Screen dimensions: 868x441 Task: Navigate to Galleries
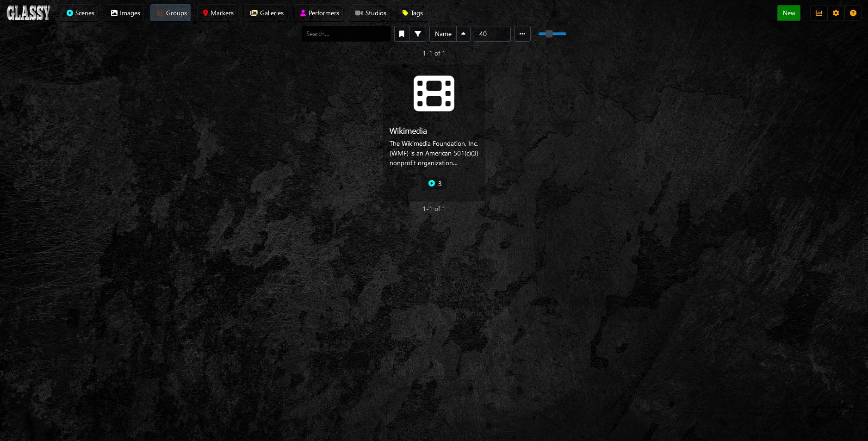(267, 13)
